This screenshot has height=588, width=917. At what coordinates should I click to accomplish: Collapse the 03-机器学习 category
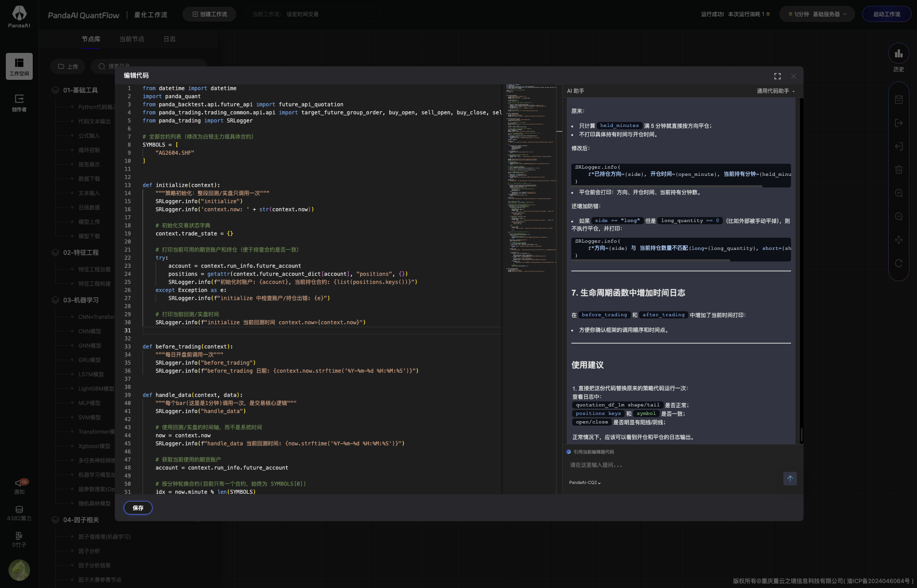click(x=81, y=300)
